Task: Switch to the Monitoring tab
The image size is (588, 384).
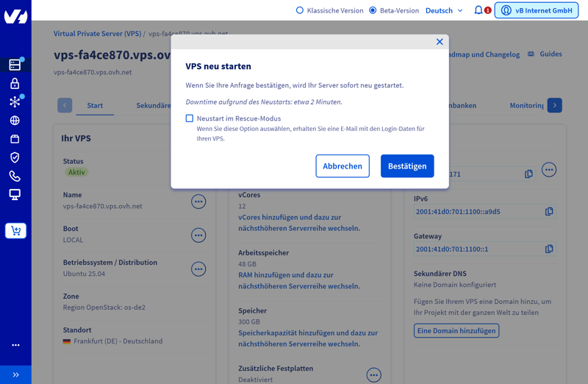Action: click(526, 105)
